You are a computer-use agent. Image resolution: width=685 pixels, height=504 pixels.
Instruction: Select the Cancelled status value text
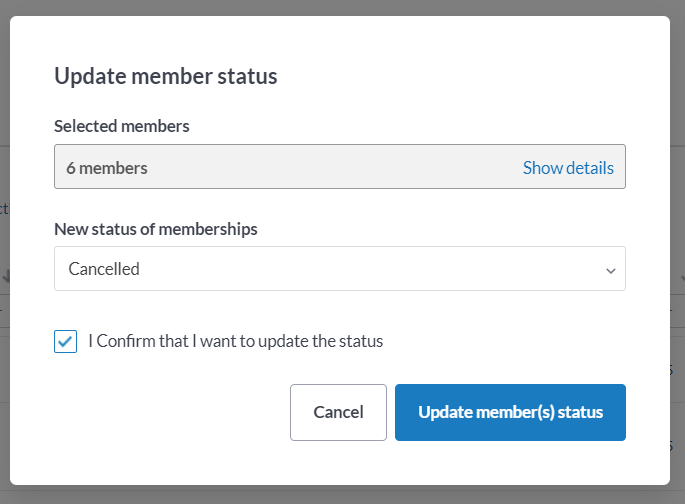click(x=104, y=269)
